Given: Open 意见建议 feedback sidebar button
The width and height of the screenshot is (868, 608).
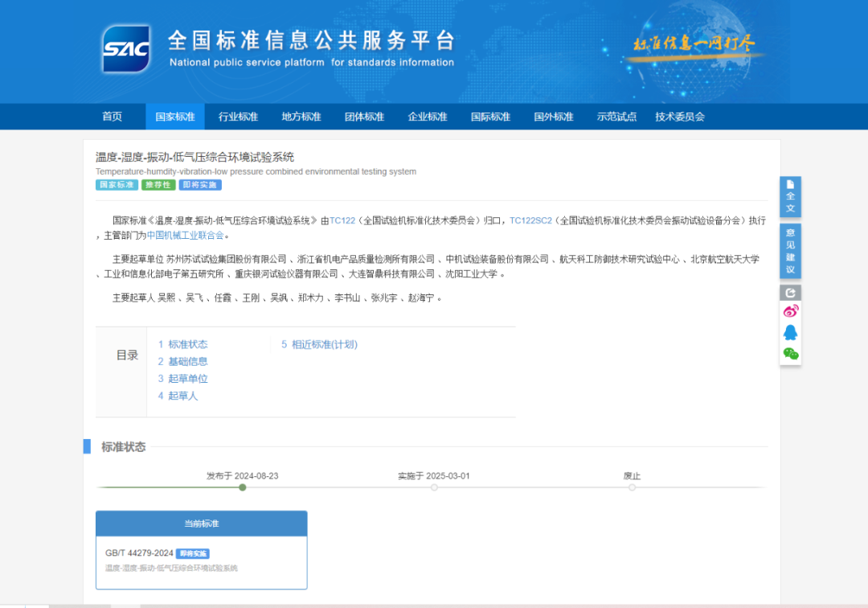Looking at the screenshot, I should pos(790,250).
